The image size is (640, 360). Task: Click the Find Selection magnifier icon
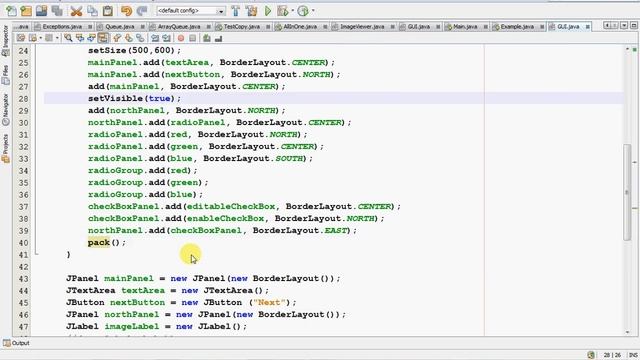click(x=69, y=38)
